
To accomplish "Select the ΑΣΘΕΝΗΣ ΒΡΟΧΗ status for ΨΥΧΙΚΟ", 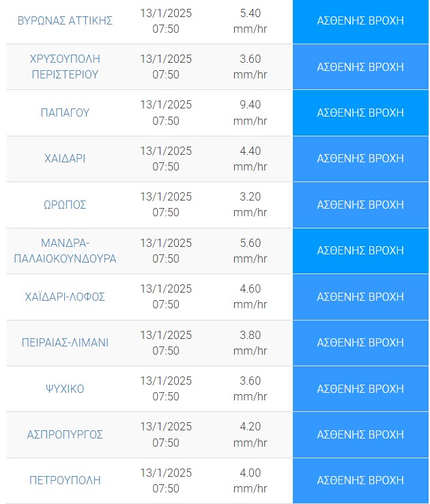I will 360,389.
